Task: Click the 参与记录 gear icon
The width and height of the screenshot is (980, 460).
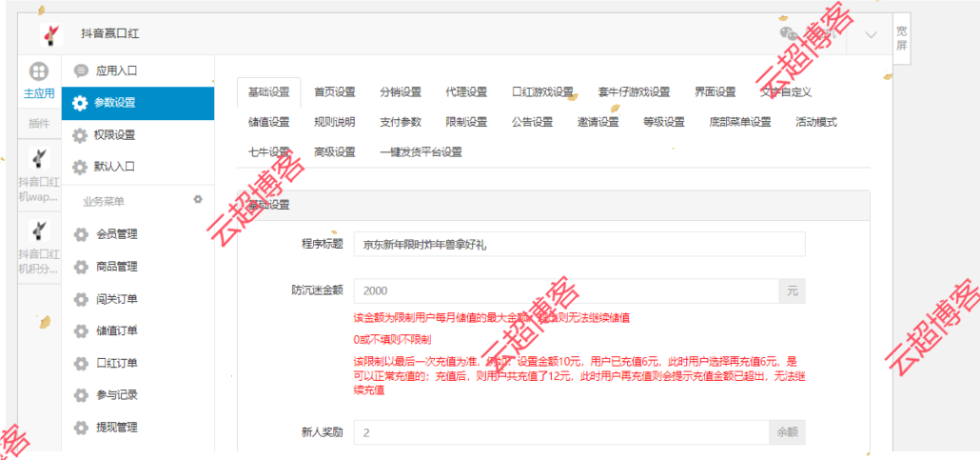Action: (x=81, y=395)
